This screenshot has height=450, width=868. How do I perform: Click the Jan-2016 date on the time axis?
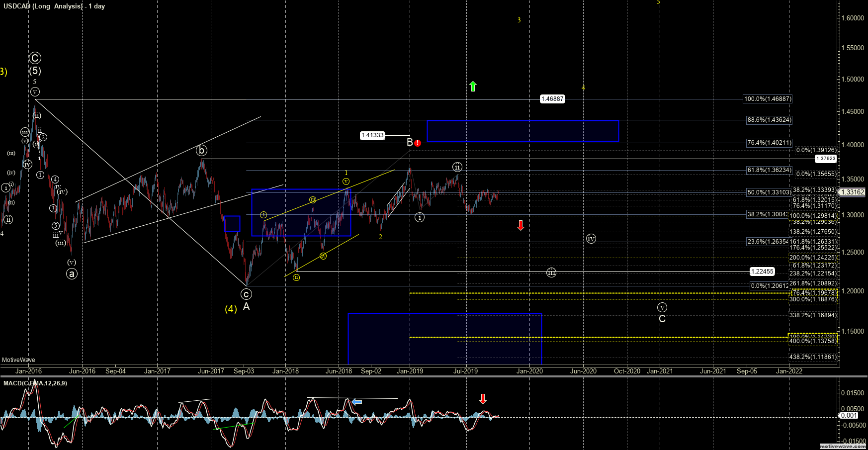pyautogui.click(x=28, y=371)
